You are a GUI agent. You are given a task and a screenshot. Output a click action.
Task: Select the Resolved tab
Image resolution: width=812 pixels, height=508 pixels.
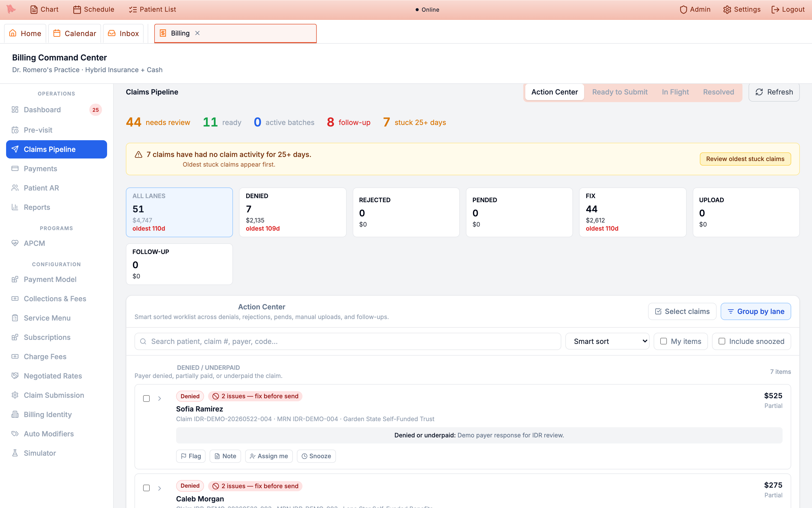(718, 92)
